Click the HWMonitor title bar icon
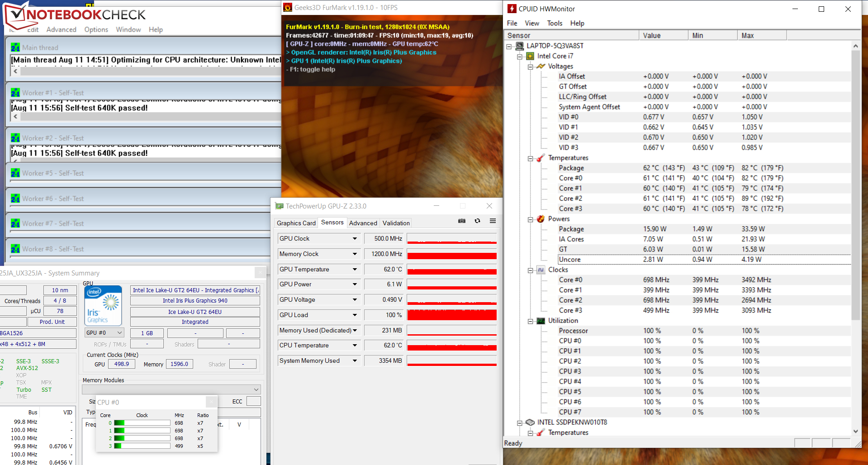Viewport: 868px width, 465px height. click(512, 9)
